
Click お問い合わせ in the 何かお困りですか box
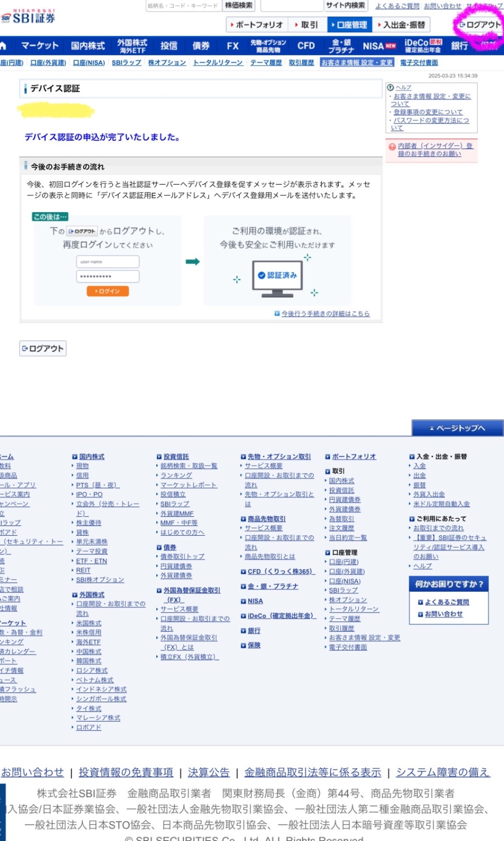(444, 614)
